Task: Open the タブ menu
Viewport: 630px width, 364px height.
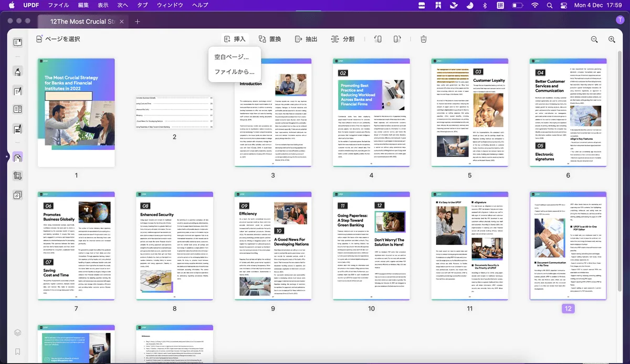Action: (x=142, y=5)
